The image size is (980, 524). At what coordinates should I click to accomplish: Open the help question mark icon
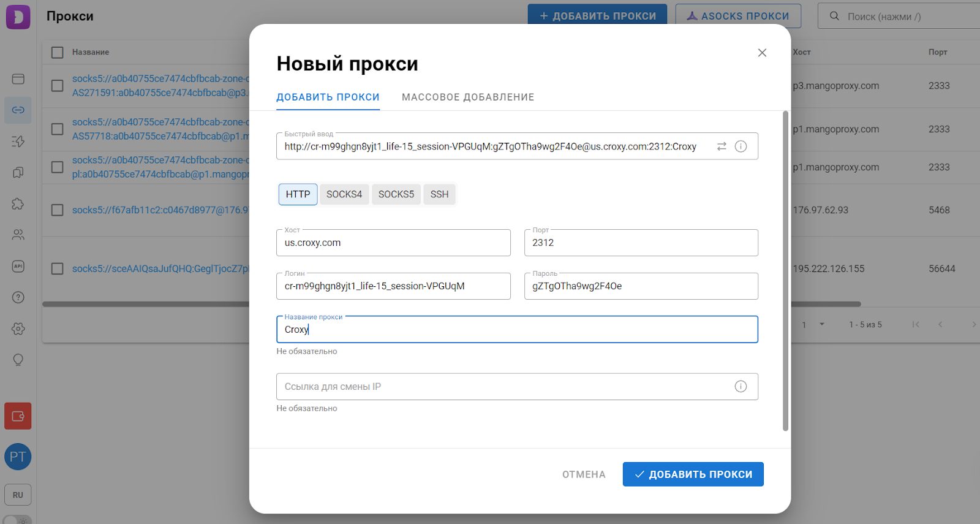[18, 297]
